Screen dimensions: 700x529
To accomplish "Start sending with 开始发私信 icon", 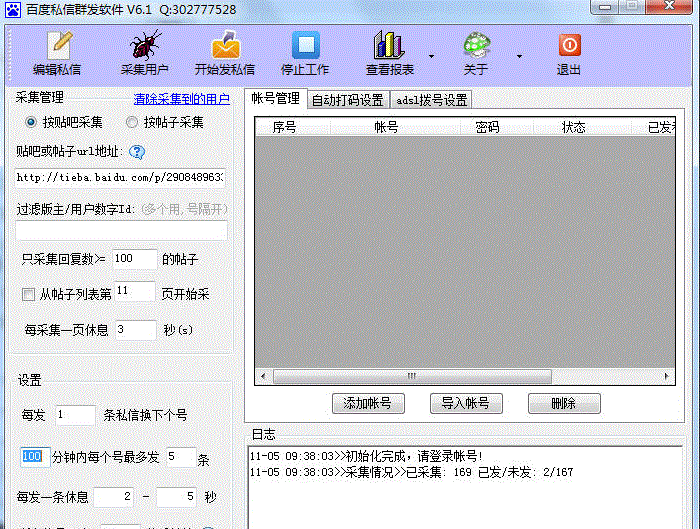I will pyautogui.click(x=225, y=45).
